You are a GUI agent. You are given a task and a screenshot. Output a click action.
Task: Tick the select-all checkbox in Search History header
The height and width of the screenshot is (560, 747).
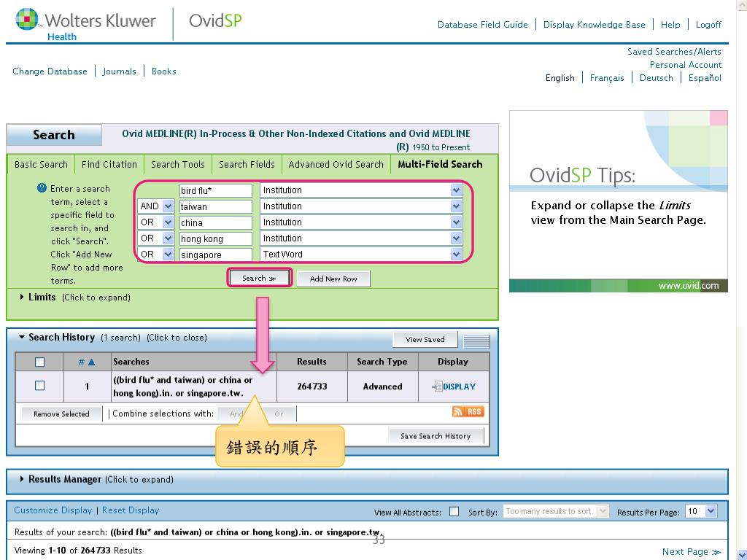(x=39, y=362)
